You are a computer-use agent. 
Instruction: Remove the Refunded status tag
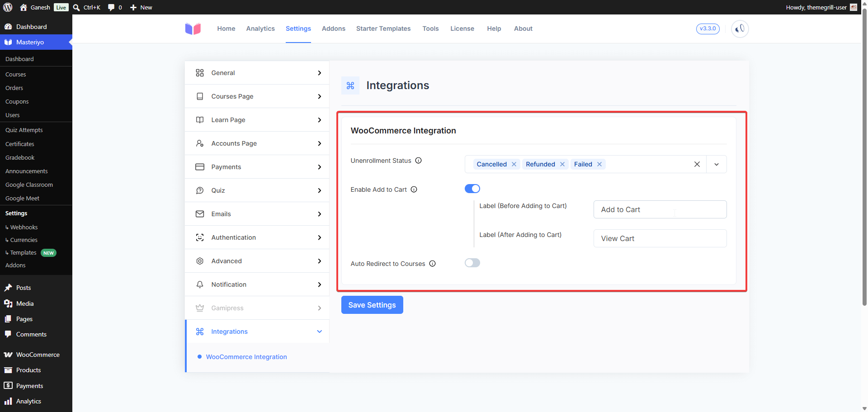[562, 164]
